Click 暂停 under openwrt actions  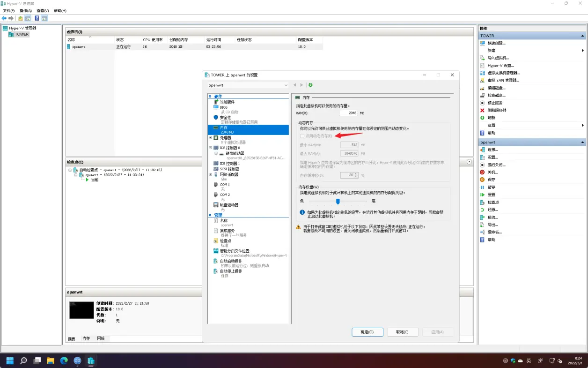tap(491, 188)
